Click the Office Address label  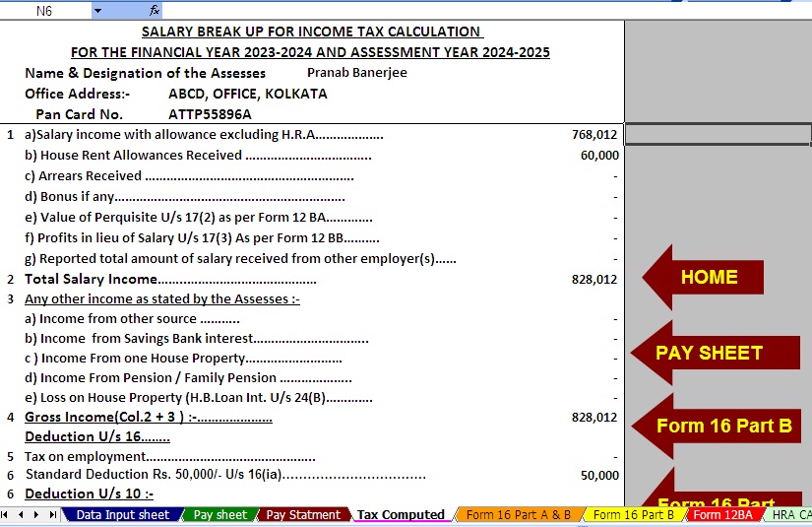[x=77, y=94]
